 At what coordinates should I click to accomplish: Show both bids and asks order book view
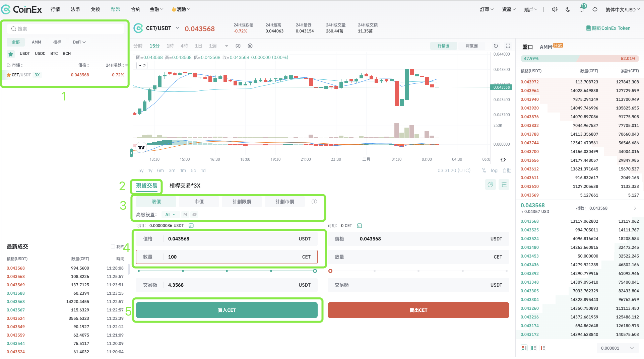coord(524,348)
